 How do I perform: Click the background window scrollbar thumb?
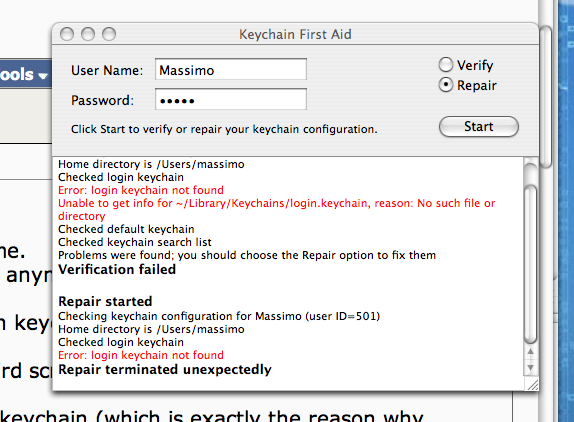coord(545,97)
